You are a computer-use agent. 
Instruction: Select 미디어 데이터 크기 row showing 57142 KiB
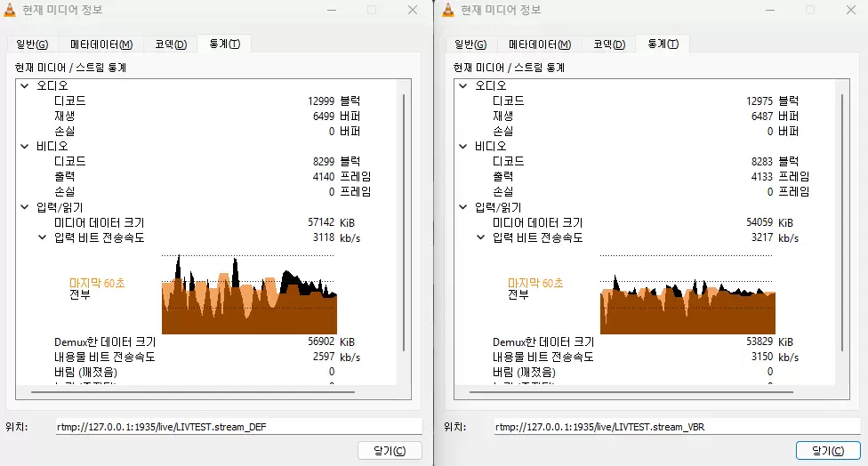pyautogui.click(x=205, y=222)
